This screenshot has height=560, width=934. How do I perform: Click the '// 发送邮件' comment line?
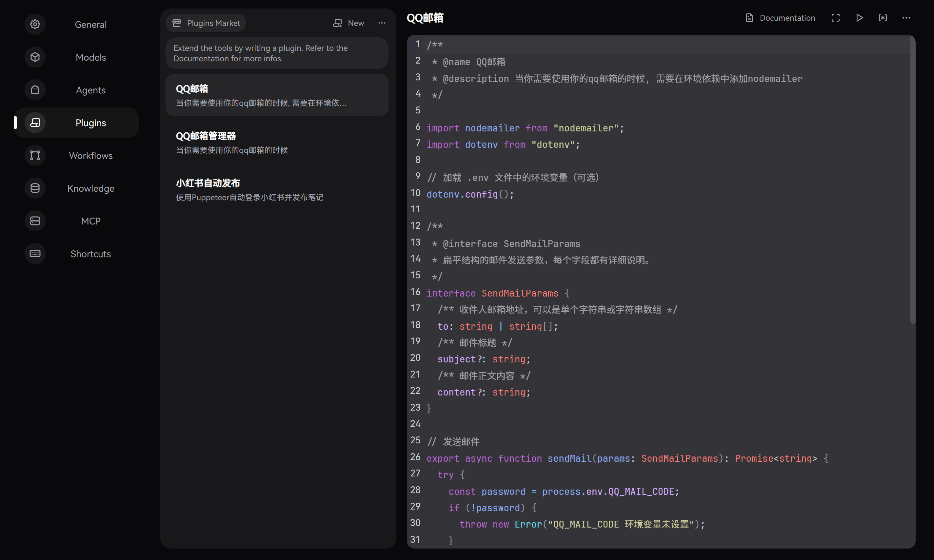pos(453,441)
